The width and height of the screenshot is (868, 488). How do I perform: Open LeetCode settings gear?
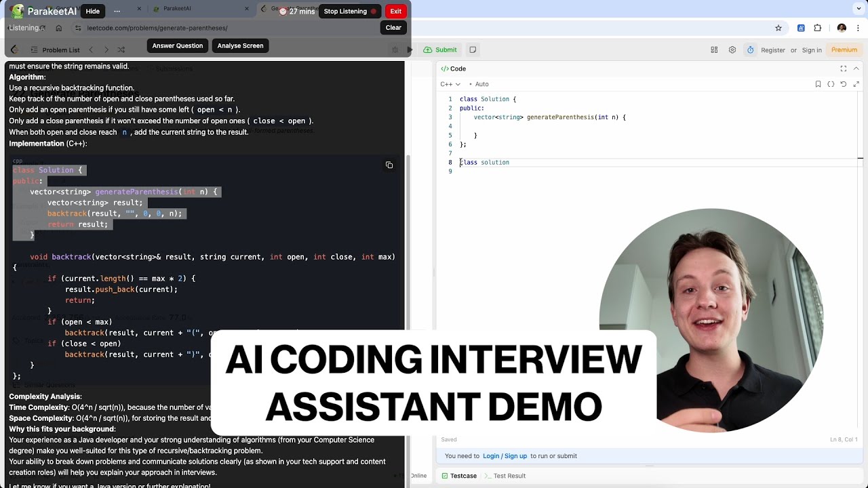(732, 49)
